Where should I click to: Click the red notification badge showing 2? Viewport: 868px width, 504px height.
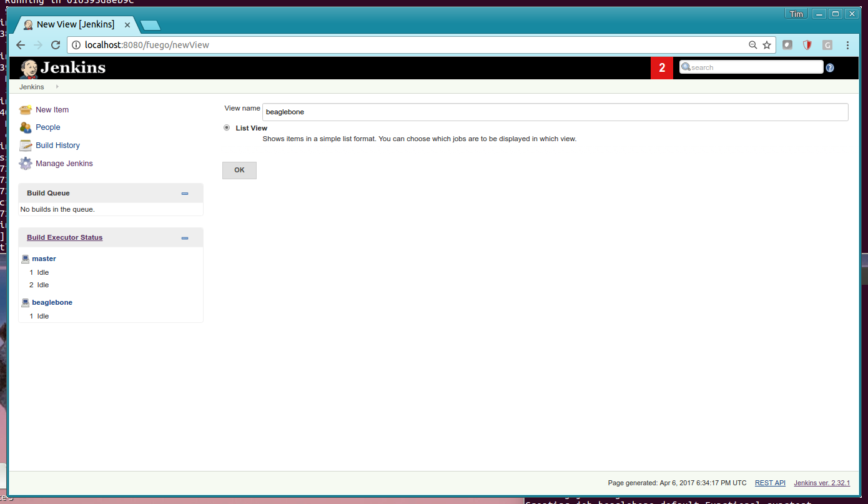click(662, 68)
